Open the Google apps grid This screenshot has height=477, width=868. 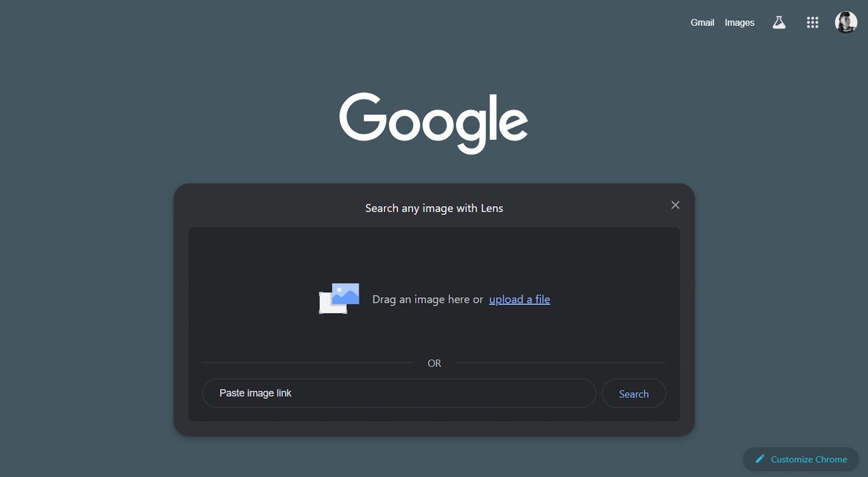coord(812,23)
